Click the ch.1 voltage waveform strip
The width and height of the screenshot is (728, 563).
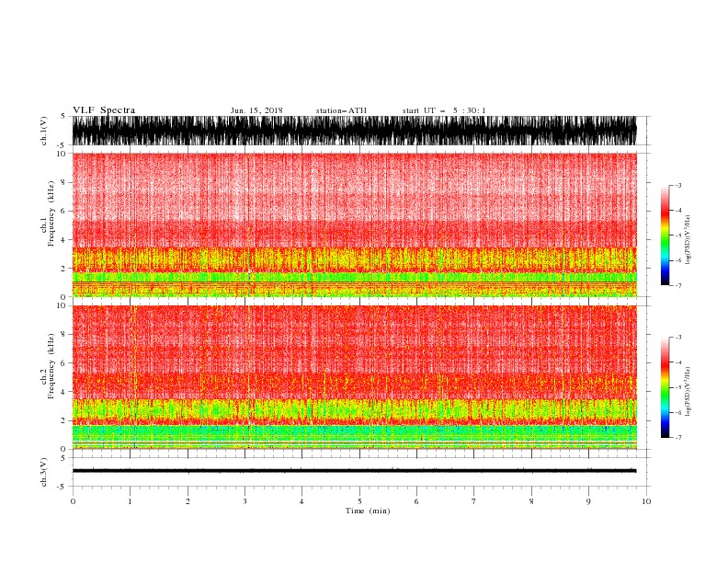point(354,131)
